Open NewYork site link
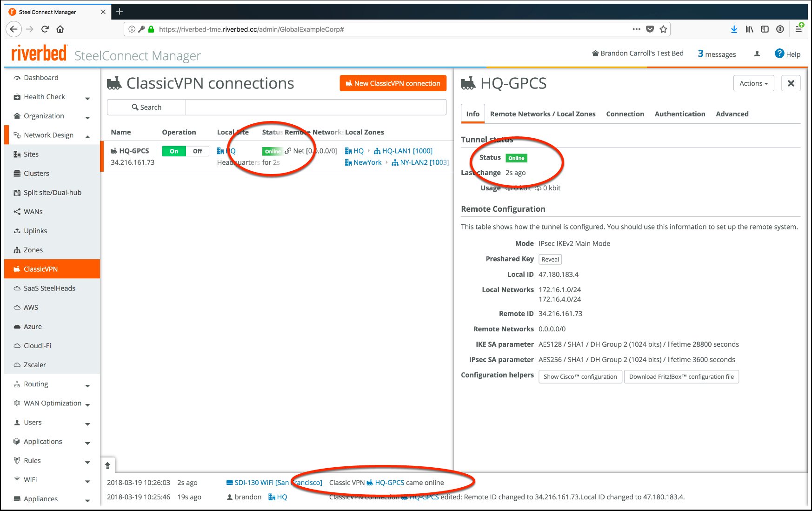Screen dimensions: 812x511 363,162
